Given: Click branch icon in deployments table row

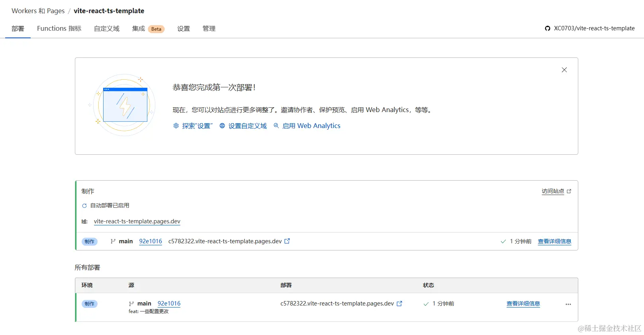Looking at the screenshot, I should coord(131,304).
